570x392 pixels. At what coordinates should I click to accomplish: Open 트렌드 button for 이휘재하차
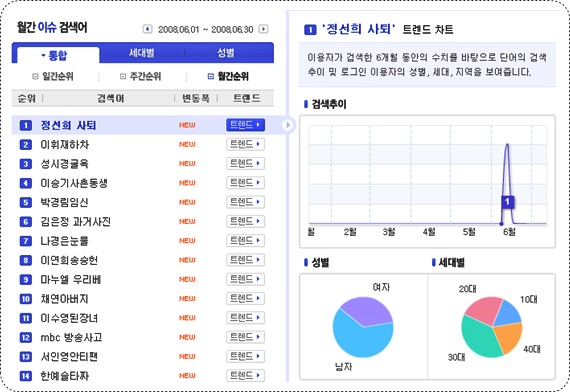[245, 144]
